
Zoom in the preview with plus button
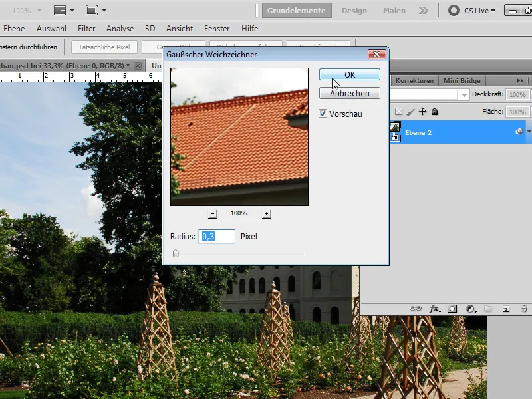pyautogui.click(x=267, y=213)
